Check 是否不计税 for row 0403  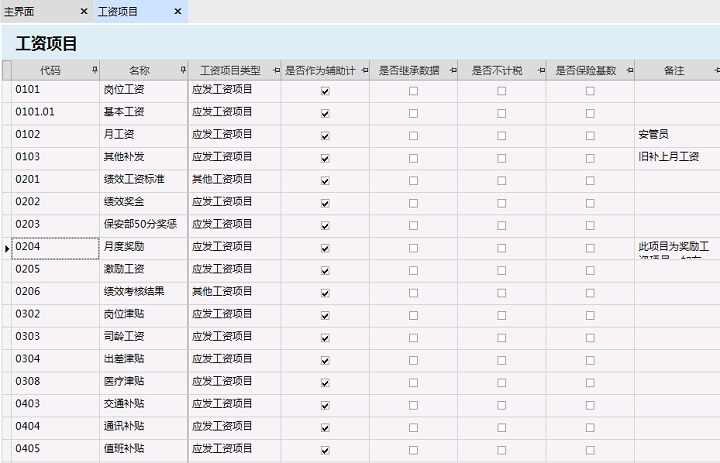(x=501, y=405)
